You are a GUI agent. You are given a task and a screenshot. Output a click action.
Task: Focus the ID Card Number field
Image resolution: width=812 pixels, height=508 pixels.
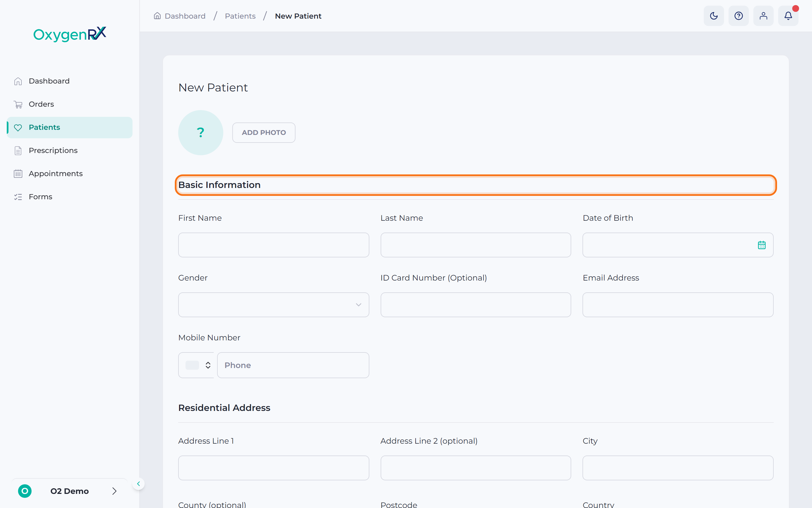click(x=475, y=305)
